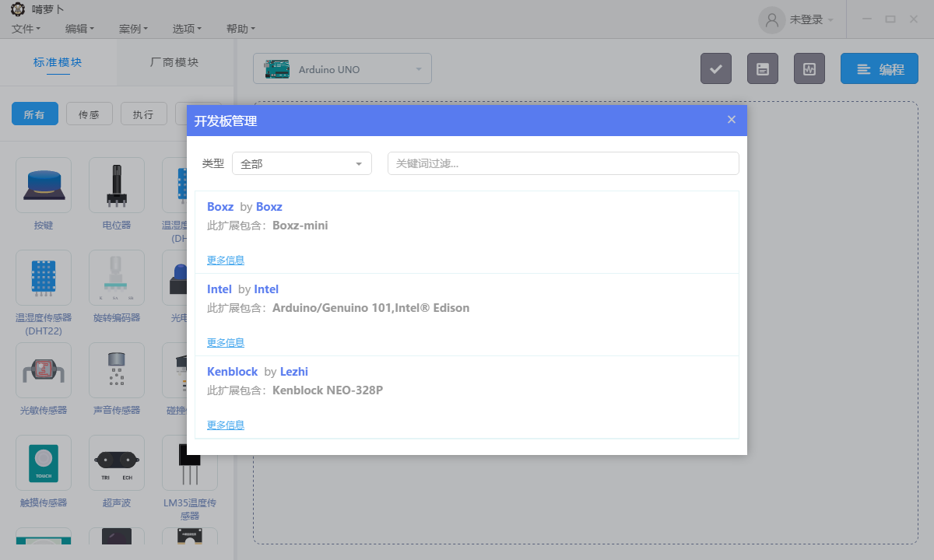Open the 类型 dropdown showing 全部
This screenshot has height=560, width=934.
click(x=302, y=163)
